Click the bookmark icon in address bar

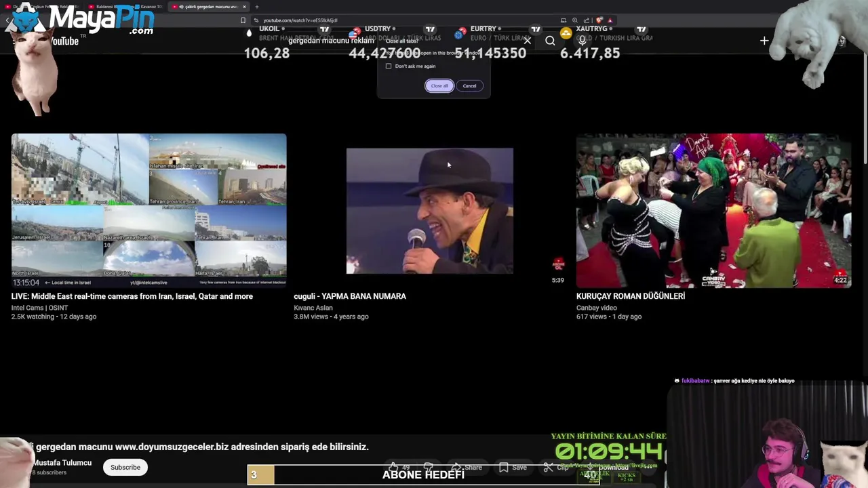click(x=243, y=20)
